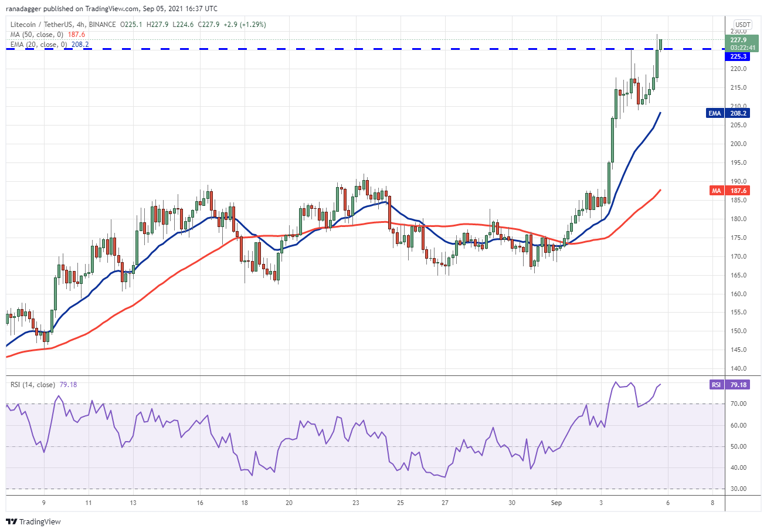Click the TradingView logo icon
Screen dimensions: 767x532
pyautogui.click(x=12, y=521)
